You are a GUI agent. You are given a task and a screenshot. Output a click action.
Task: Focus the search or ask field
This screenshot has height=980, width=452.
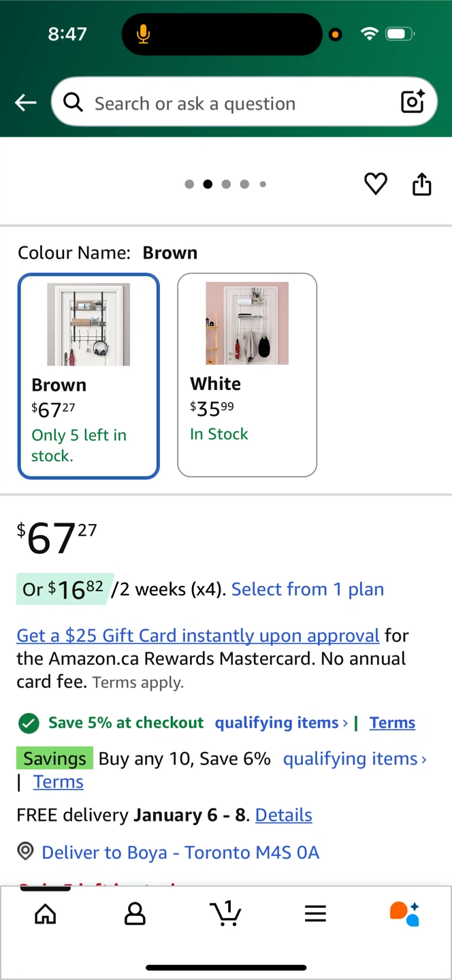coord(231,103)
